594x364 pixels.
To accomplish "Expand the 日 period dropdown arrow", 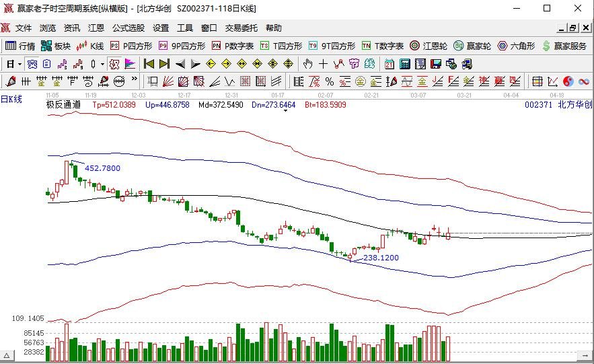I will (20, 64).
